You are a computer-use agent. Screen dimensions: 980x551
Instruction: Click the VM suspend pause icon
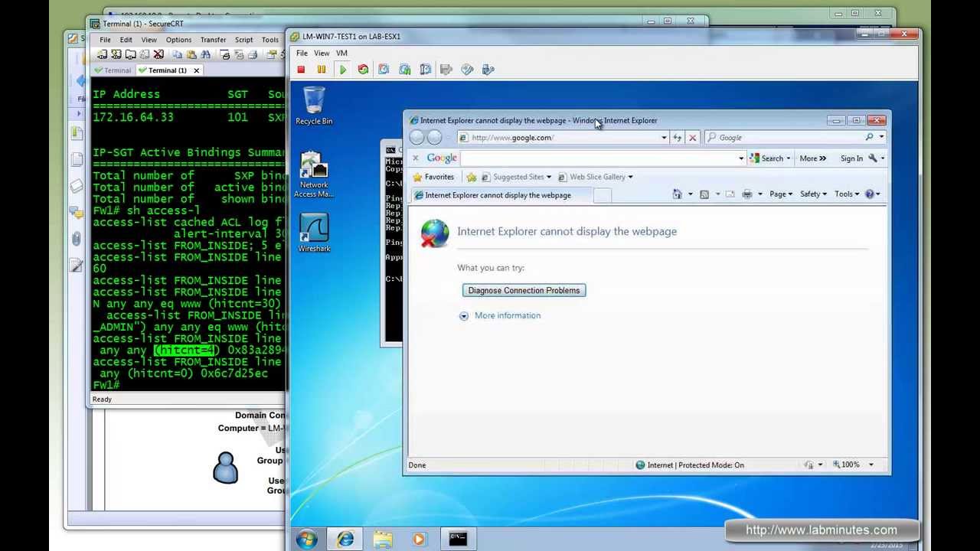coord(322,70)
